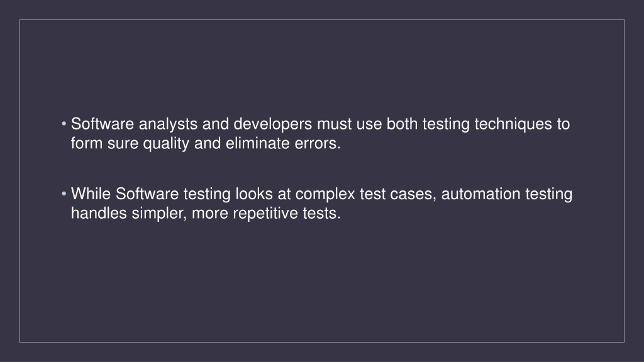This screenshot has width=644, height=362.
Task: Click the words "repetitive tests."
Action: (287, 214)
